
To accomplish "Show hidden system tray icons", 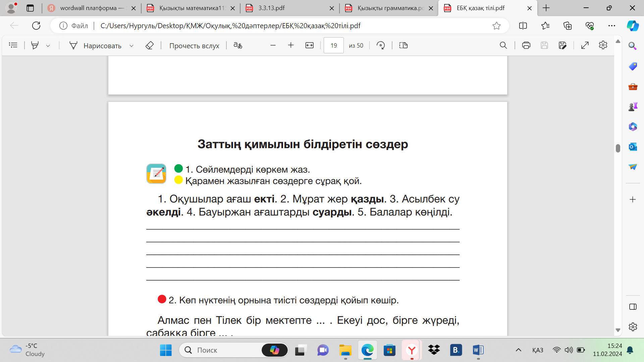I will (518, 350).
